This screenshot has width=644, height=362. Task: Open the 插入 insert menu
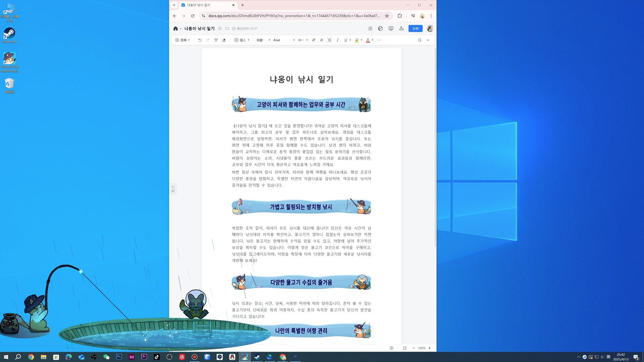[242, 40]
